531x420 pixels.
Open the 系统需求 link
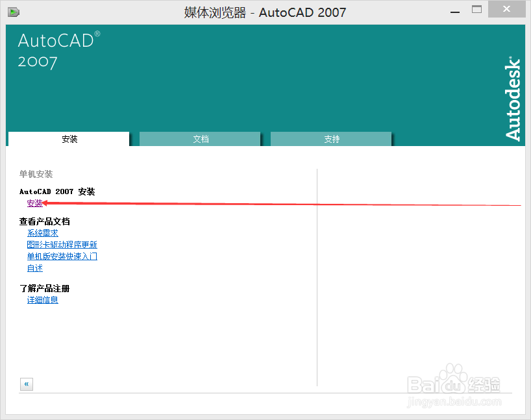point(43,233)
